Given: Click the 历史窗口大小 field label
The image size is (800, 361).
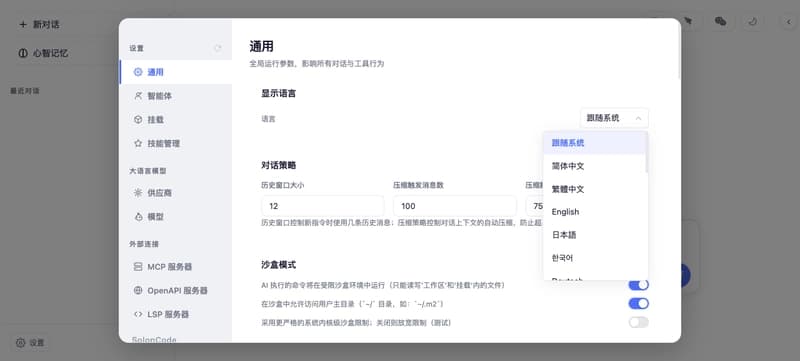Looking at the screenshot, I should (283, 185).
